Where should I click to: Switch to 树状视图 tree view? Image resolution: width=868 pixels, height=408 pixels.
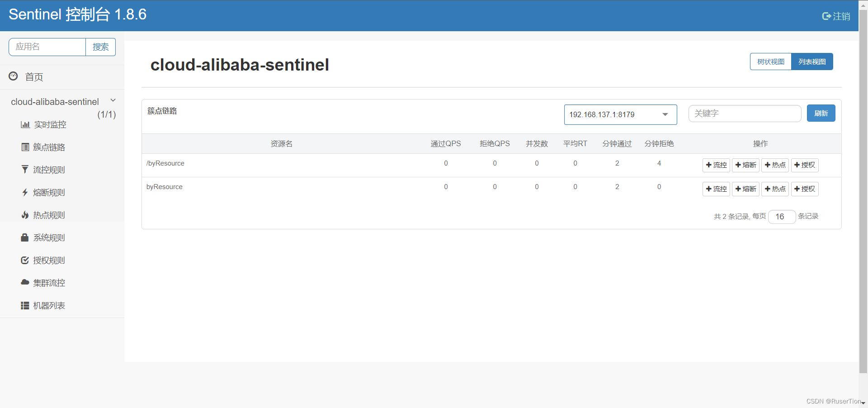click(x=771, y=62)
